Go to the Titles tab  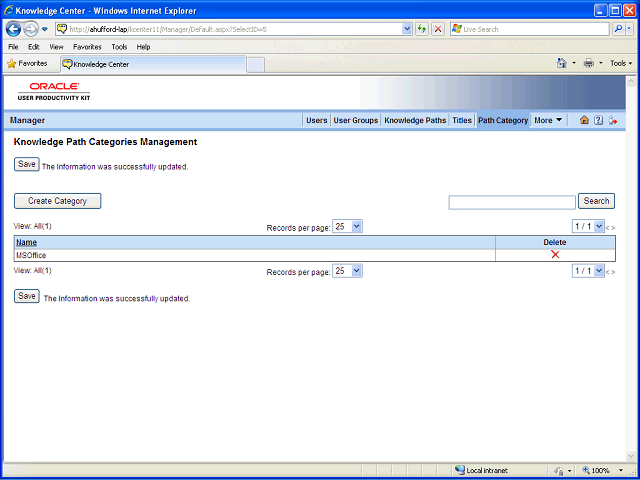(x=462, y=120)
